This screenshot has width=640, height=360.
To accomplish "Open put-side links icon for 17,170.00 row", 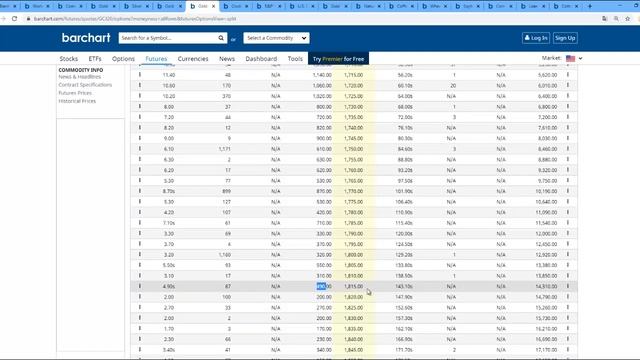I will (568, 349).
